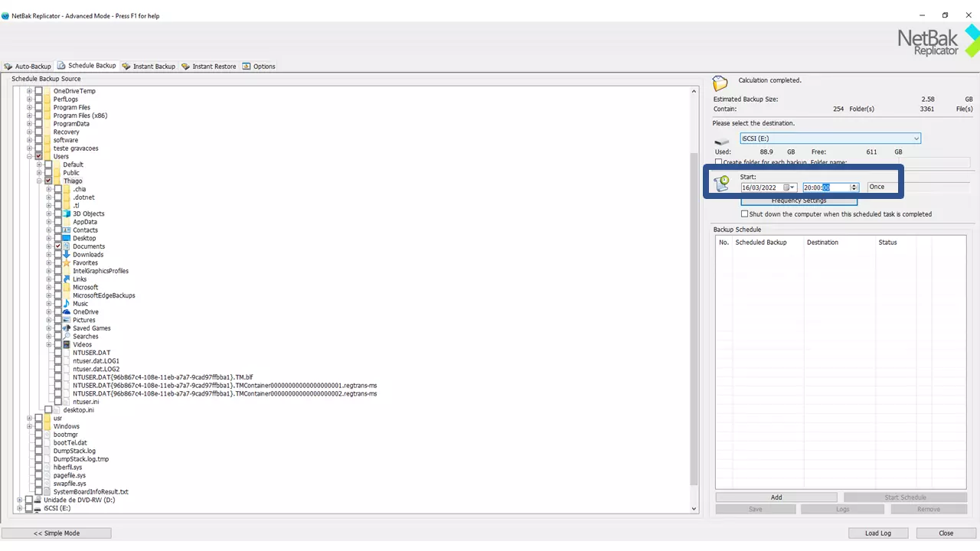This screenshot has width=980, height=551.
Task: Click the Saved Games icon
Action: tap(67, 328)
